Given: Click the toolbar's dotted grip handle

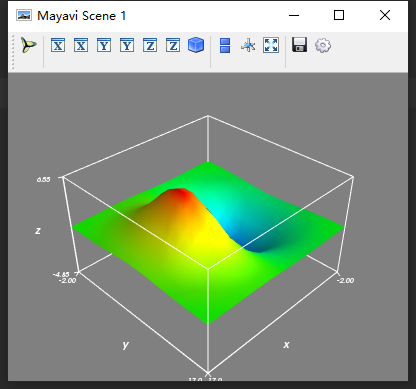Looking at the screenshot, I should coord(13,52).
